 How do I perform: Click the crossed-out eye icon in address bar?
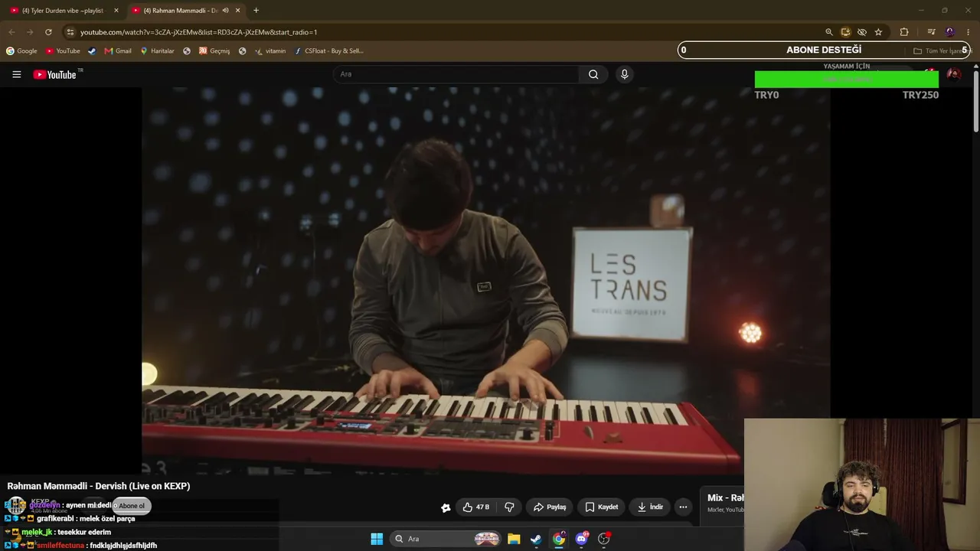862,32
